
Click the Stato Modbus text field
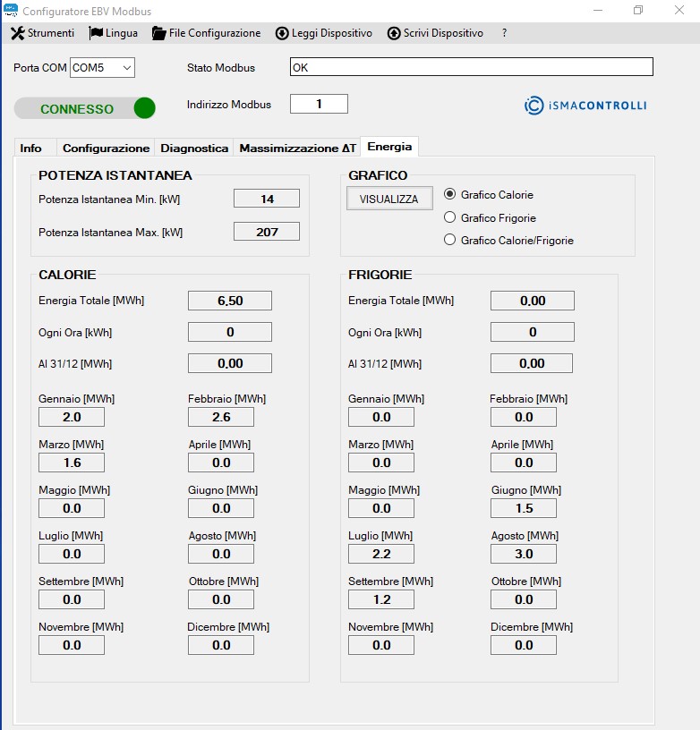click(x=471, y=68)
